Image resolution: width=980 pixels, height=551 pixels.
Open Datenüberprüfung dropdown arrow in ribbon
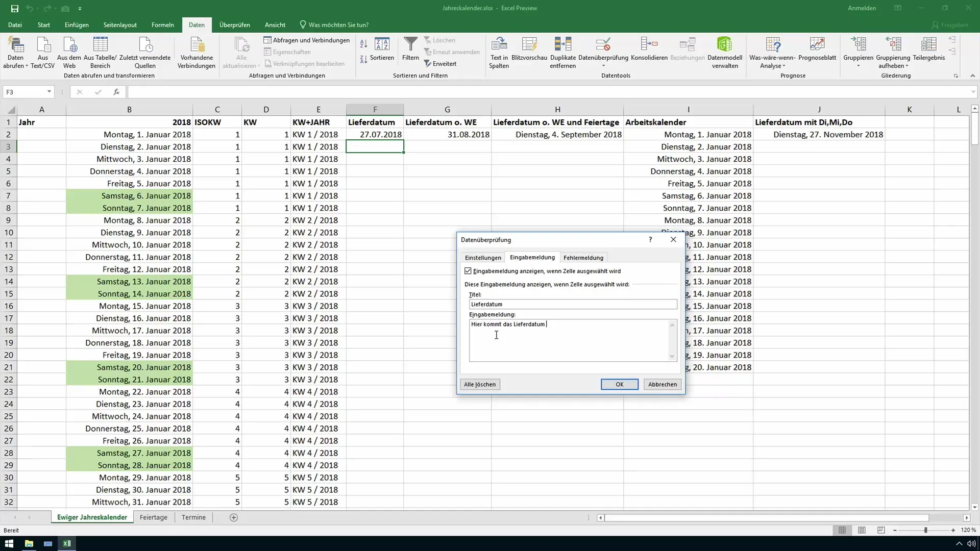pos(603,66)
